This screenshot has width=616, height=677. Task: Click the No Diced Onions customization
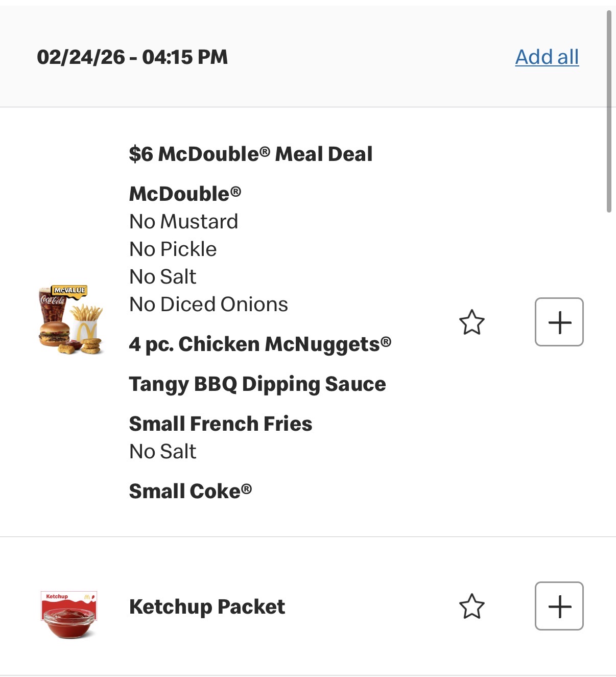(208, 305)
